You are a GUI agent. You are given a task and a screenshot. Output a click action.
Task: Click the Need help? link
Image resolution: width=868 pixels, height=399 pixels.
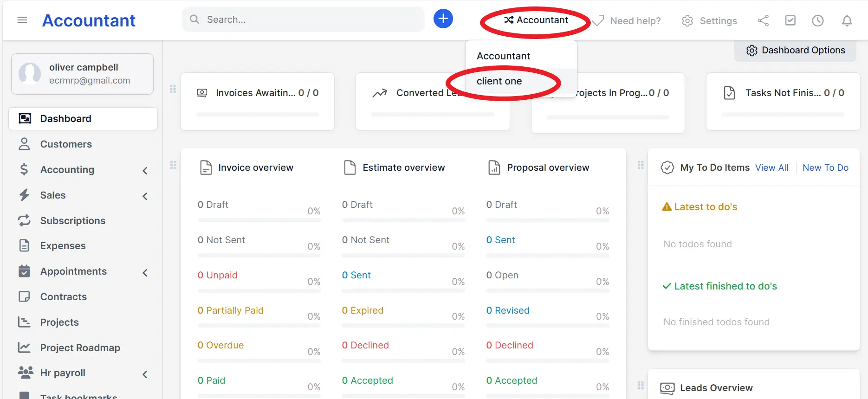[635, 21]
